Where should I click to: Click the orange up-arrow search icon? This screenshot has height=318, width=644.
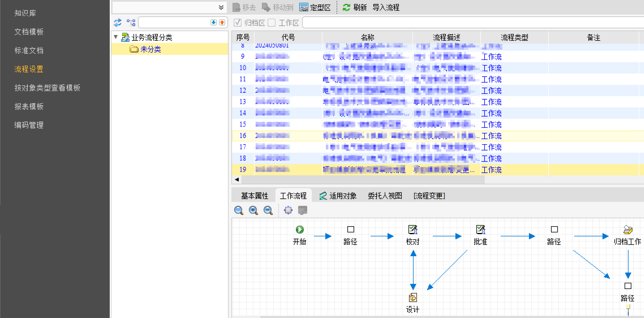click(222, 22)
